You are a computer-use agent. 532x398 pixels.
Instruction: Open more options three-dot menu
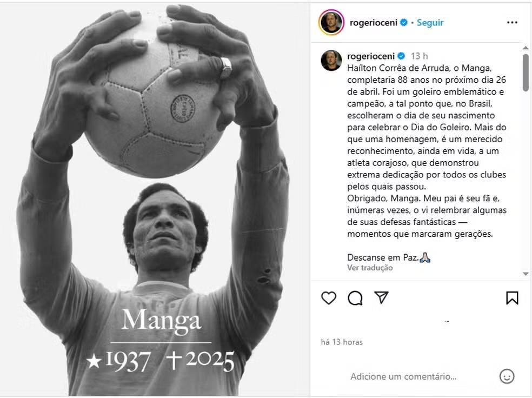point(512,22)
